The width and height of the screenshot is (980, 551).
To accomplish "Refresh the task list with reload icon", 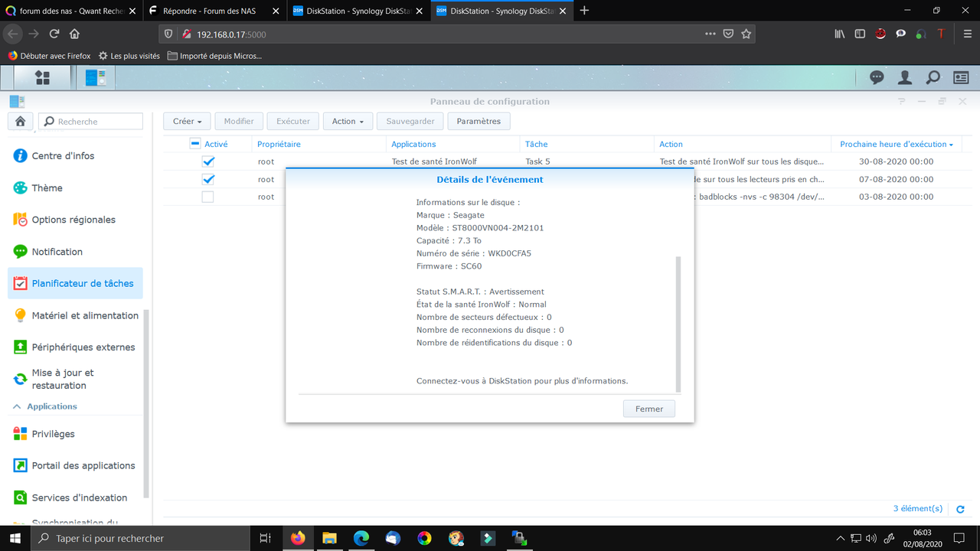I will tap(960, 509).
